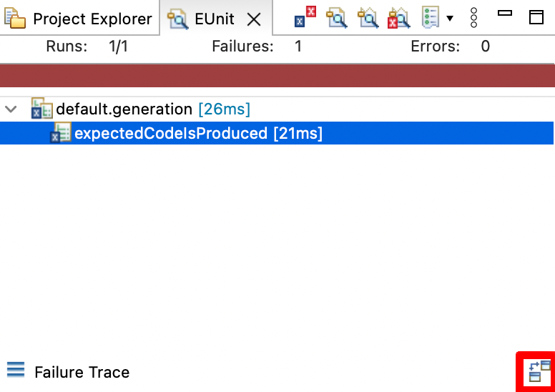
Task: Open the Test Run History dropdown arrow
Action: pos(450,19)
